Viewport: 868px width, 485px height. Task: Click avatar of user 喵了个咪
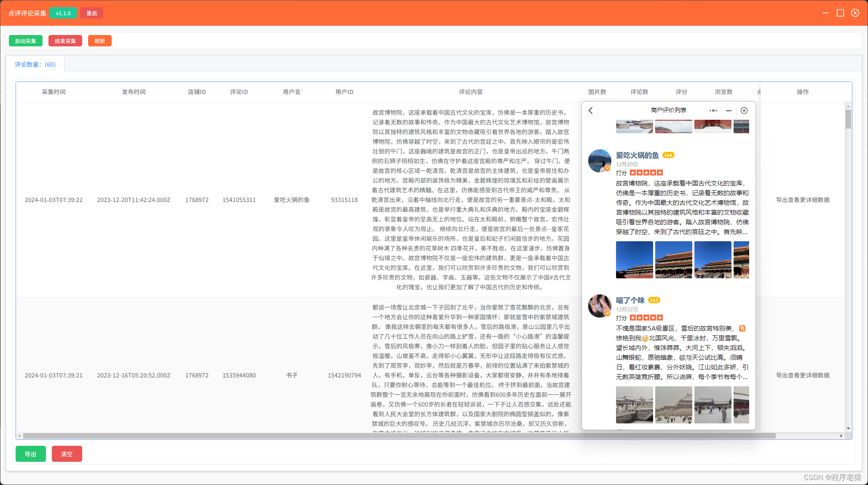point(600,306)
